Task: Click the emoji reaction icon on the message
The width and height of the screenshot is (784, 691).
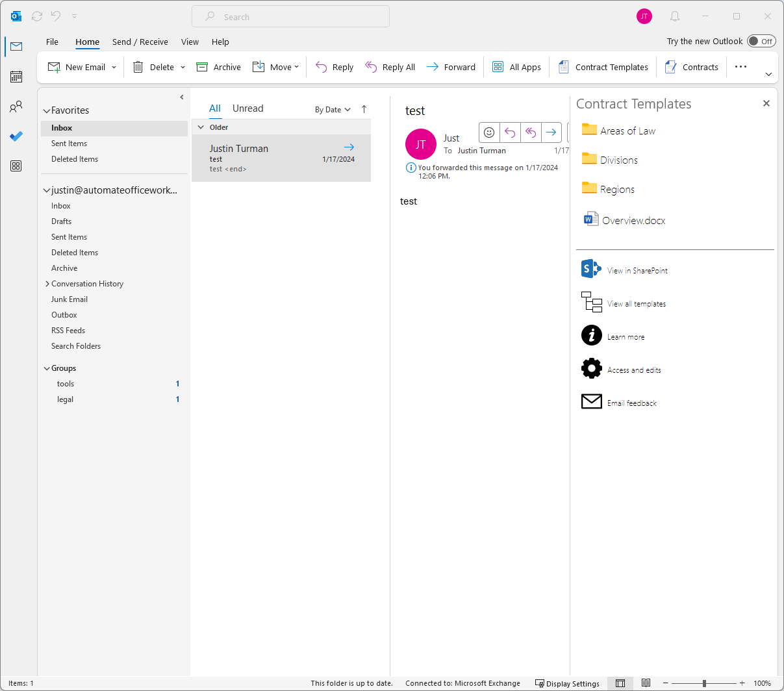Action: click(x=489, y=132)
